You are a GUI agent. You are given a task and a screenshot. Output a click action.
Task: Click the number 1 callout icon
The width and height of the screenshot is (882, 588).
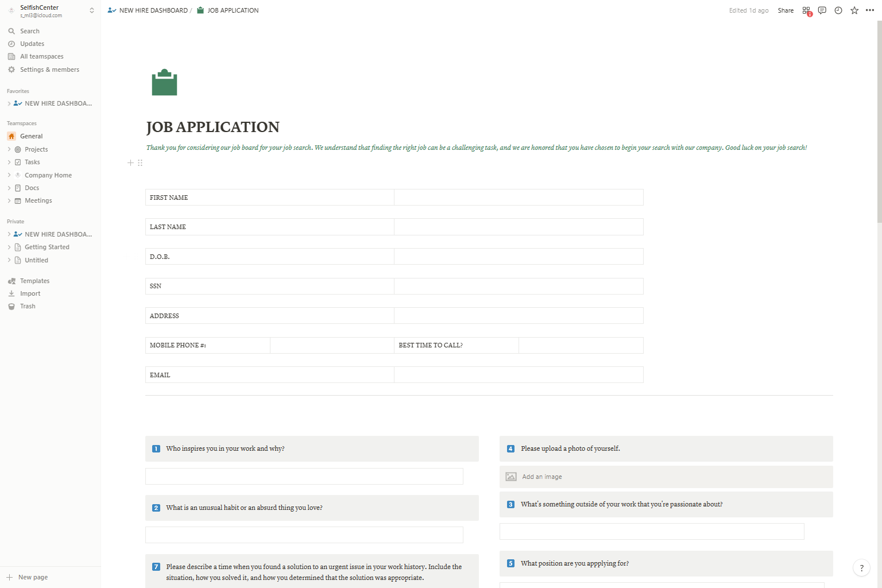tap(156, 449)
